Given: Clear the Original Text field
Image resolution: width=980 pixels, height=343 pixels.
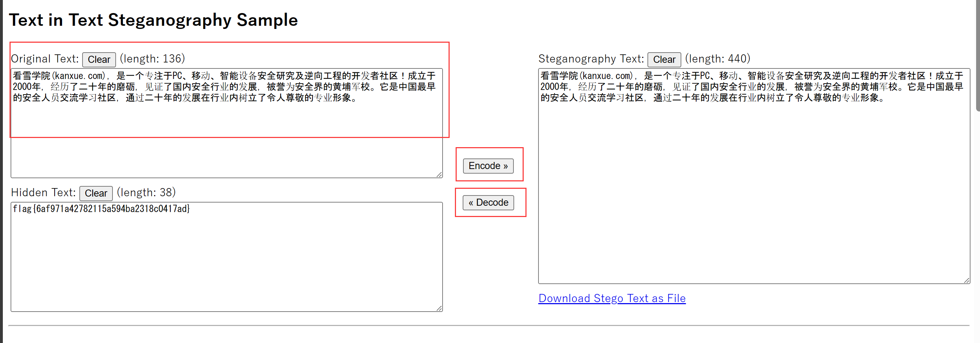Looking at the screenshot, I should 99,59.
